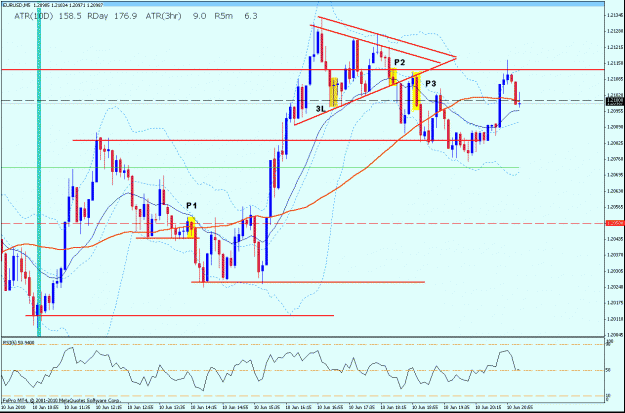Click the 3L label under the triangle

[x=321, y=108]
